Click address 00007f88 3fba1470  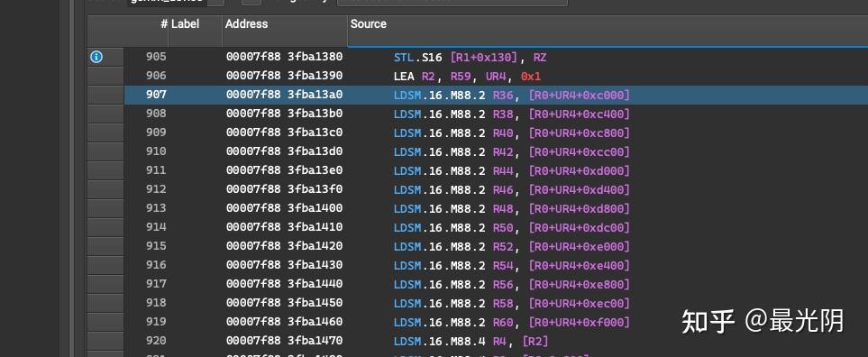284,341
